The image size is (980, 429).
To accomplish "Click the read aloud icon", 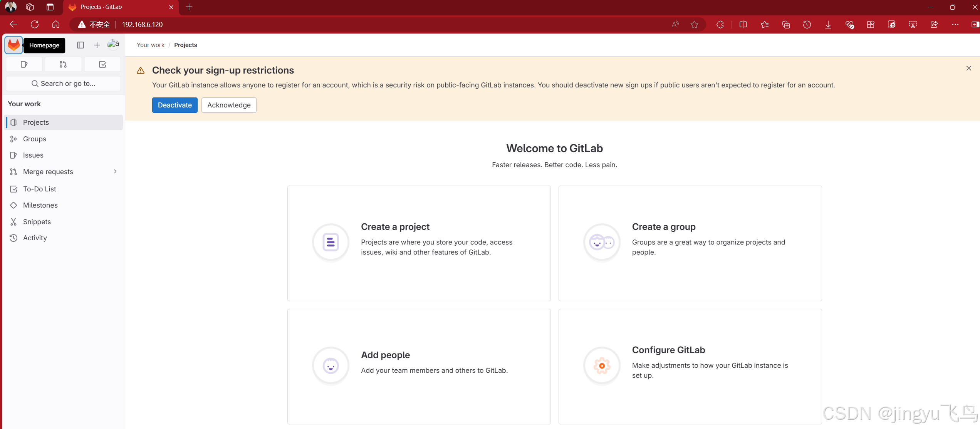I will (x=675, y=24).
